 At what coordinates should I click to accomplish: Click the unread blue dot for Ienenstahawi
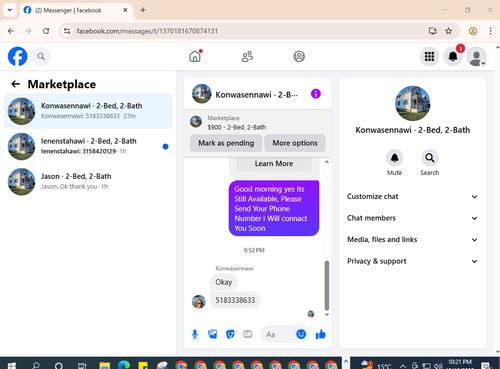[x=165, y=146]
